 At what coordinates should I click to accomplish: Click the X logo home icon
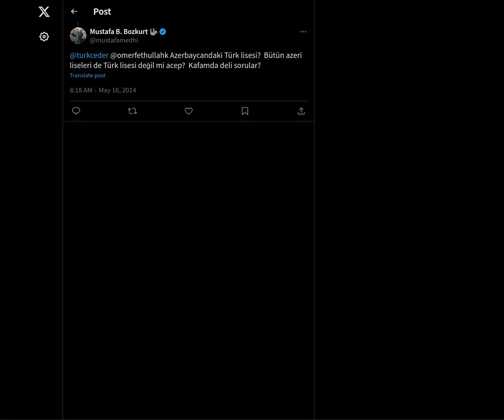(x=44, y=12)
